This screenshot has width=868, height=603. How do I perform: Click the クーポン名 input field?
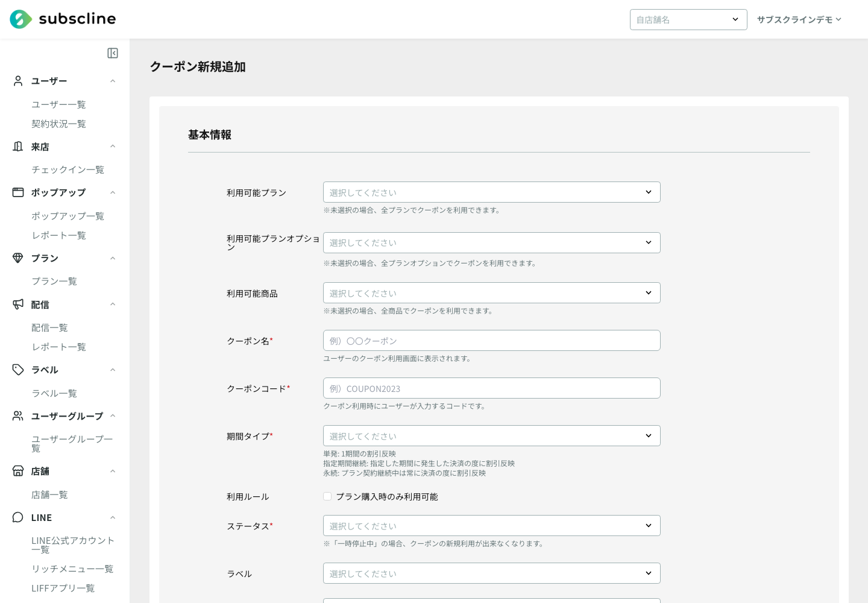[492, 341]
